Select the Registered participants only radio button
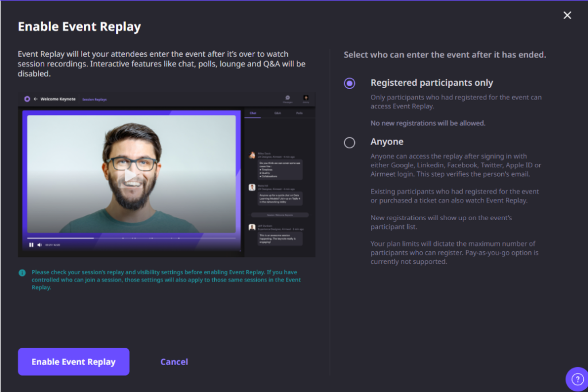 349,83
